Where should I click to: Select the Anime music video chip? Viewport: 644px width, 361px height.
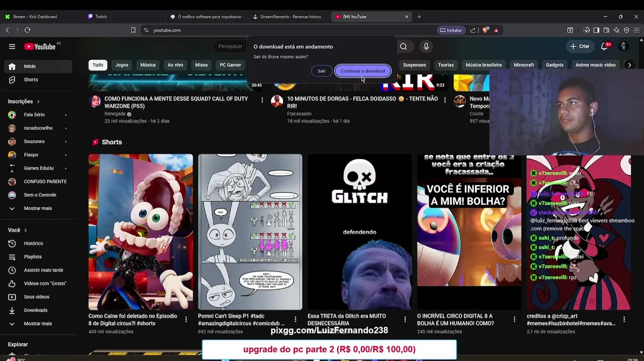(595, 65)
